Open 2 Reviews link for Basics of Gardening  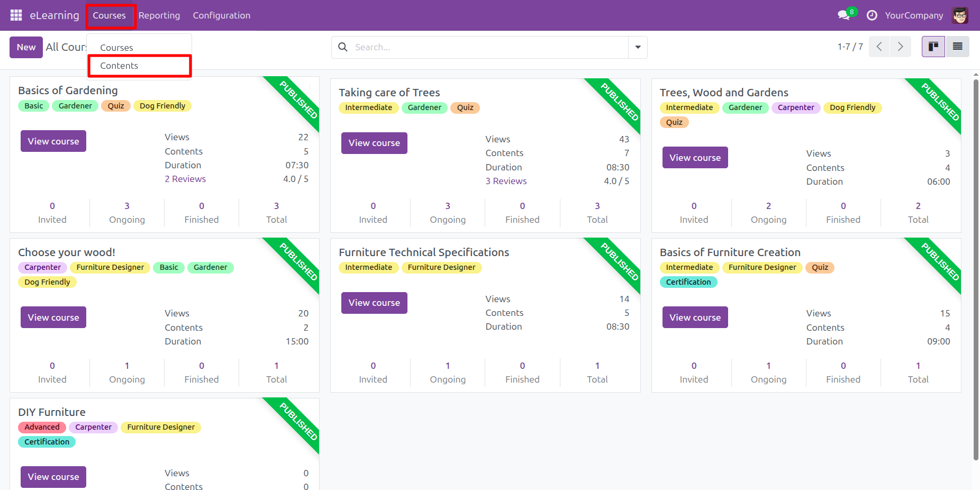185,179
